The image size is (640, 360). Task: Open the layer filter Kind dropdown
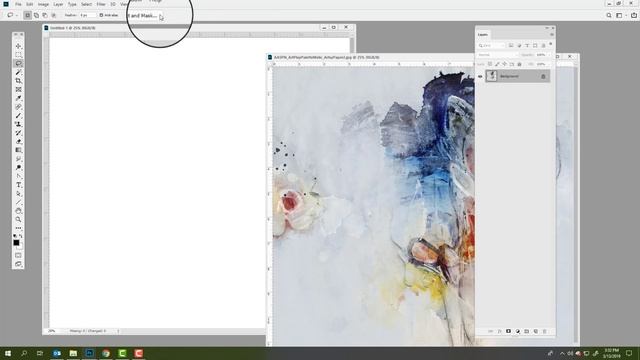pos(491,45)
